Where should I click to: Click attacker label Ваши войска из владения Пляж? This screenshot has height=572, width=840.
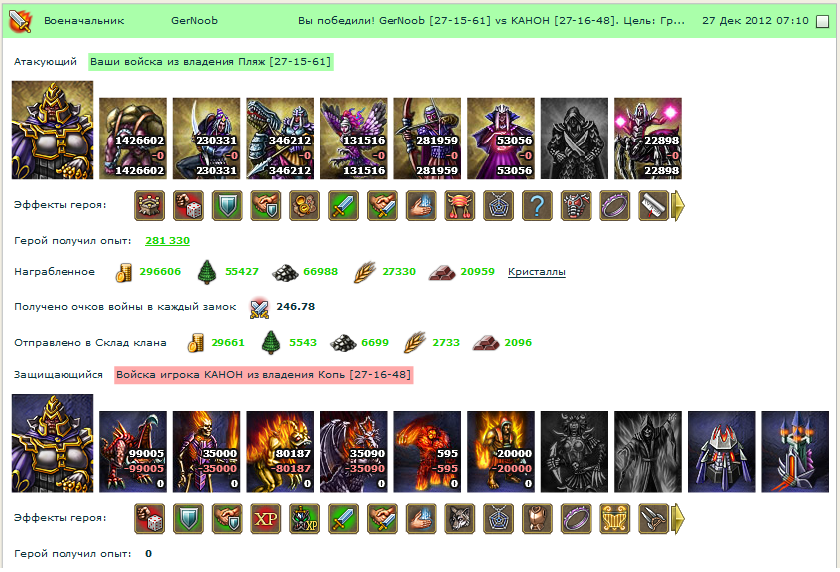(211, 62)
